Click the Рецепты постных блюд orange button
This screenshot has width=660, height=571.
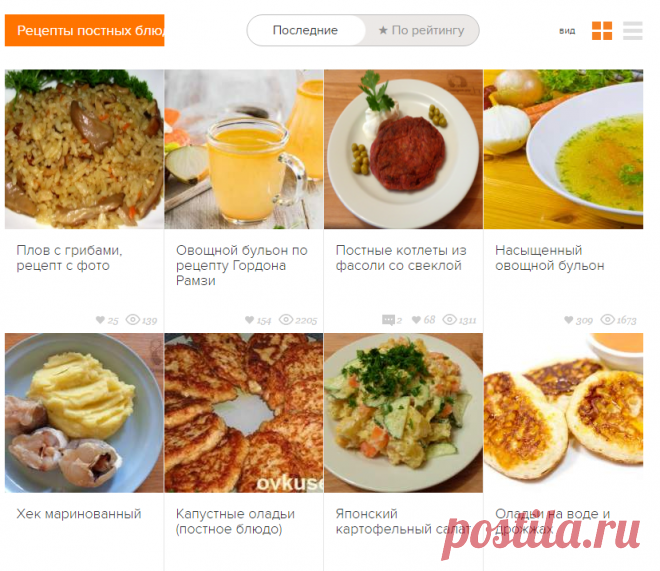85,30
